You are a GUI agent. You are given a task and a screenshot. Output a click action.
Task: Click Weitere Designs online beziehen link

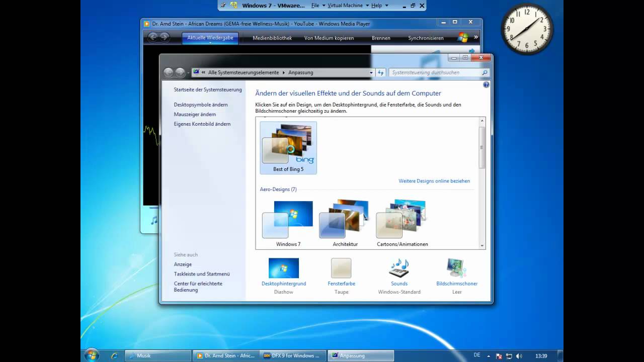click(x=434, y=181)
